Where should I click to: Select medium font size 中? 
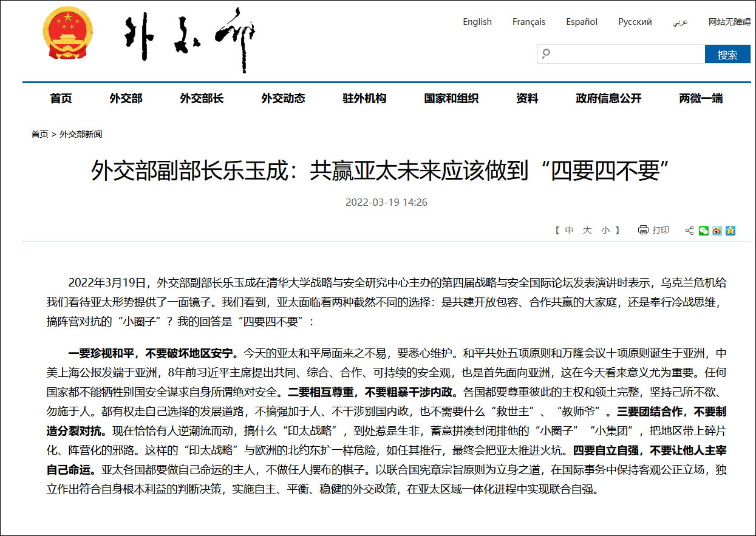569,231
